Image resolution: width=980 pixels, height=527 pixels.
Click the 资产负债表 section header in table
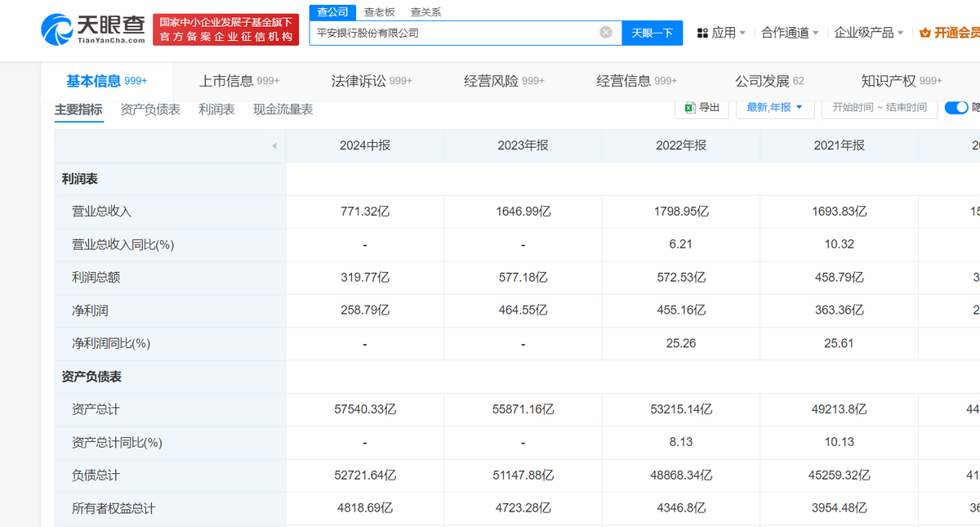(91, 377)
